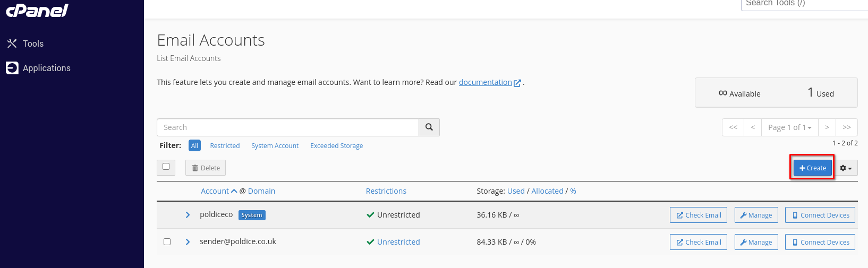Check the sender@poldice.co.uk row checkbox
This screenshot has width=868, height=268.
(x=167, y=242)
